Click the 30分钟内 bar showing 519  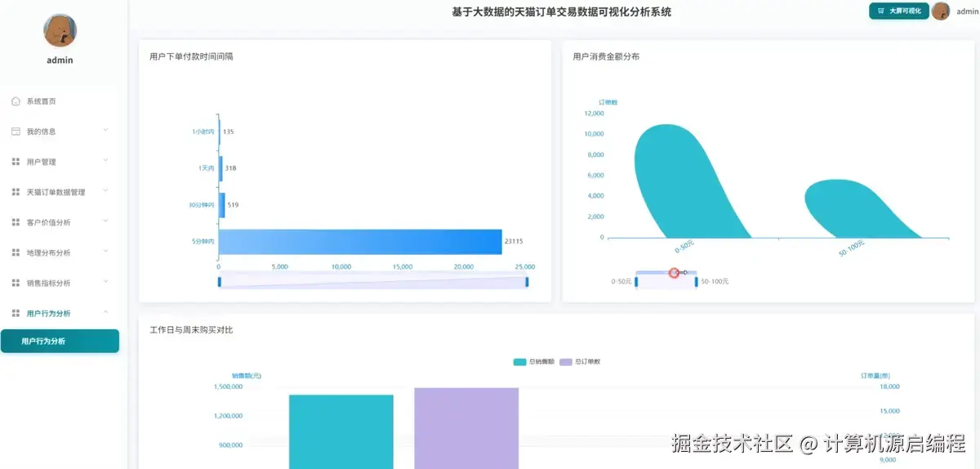(x=222, y=205)
